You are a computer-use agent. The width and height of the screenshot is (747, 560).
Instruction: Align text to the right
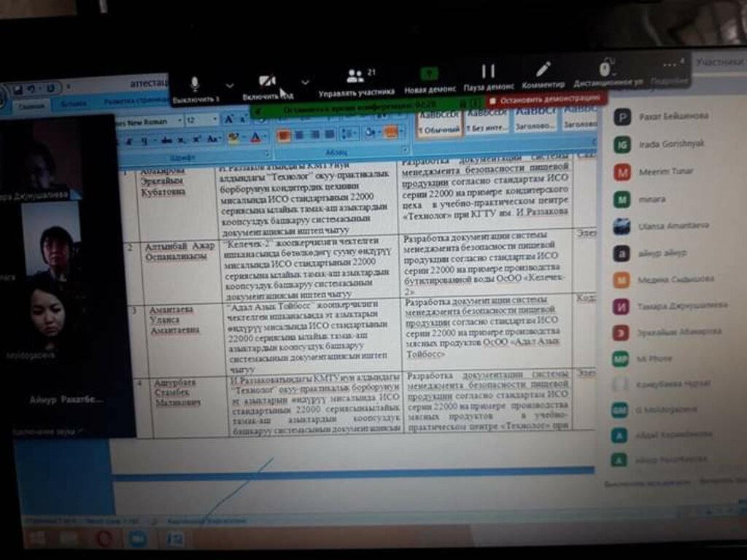[x=314, y=135]
